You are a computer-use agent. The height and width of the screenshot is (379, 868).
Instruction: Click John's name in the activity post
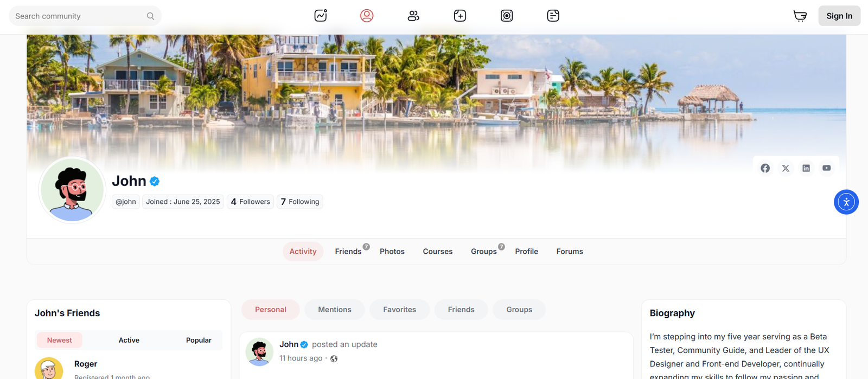[x=289, y=345]
